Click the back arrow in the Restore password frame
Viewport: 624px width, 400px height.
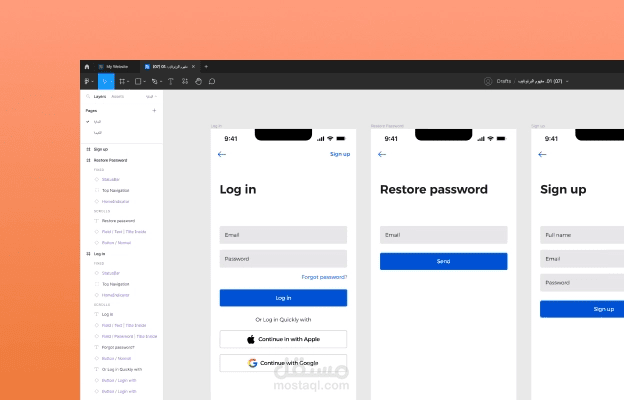pyautogui.click(x=382, y=154)
